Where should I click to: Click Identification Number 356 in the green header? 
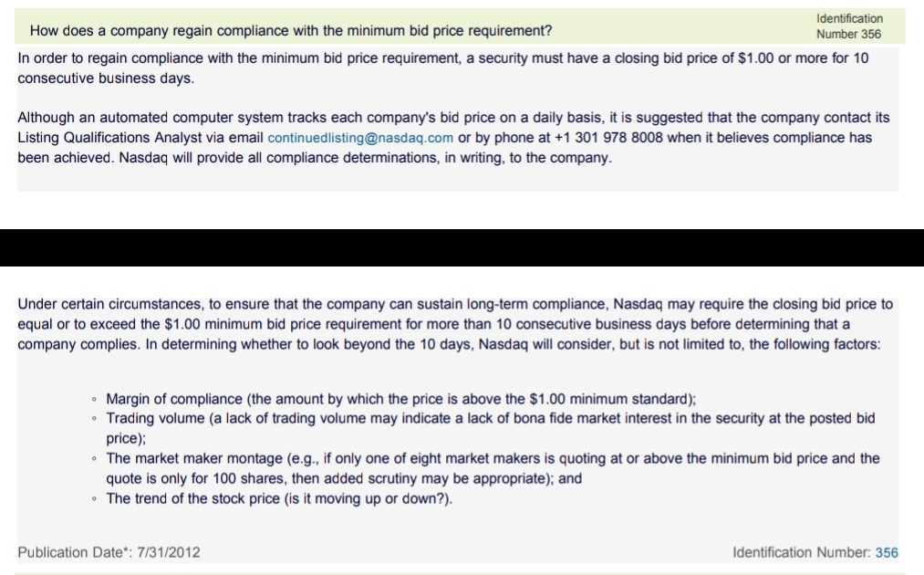click(x=849, y=26)
